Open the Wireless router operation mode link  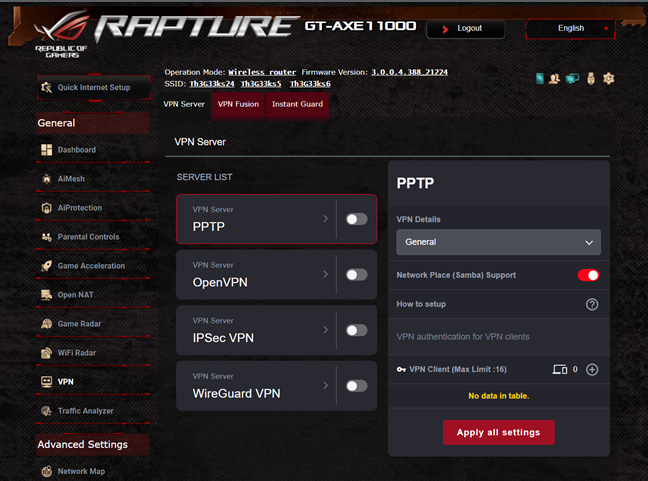click(262, 72)
